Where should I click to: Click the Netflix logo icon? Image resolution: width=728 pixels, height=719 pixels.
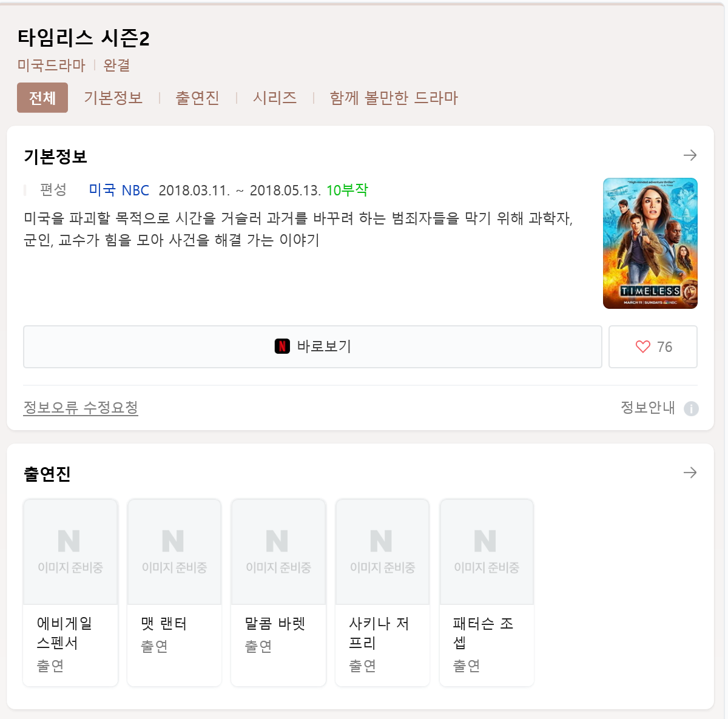point(282,346)
